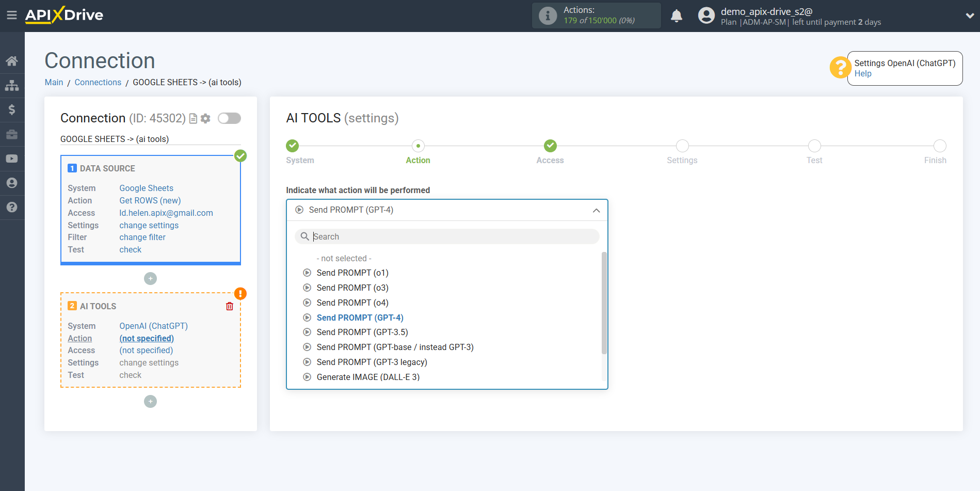The height and width of the screenshot is (491, 980).
Task: Choose Send PROMPT (o3) option
Action: [352, 288]
